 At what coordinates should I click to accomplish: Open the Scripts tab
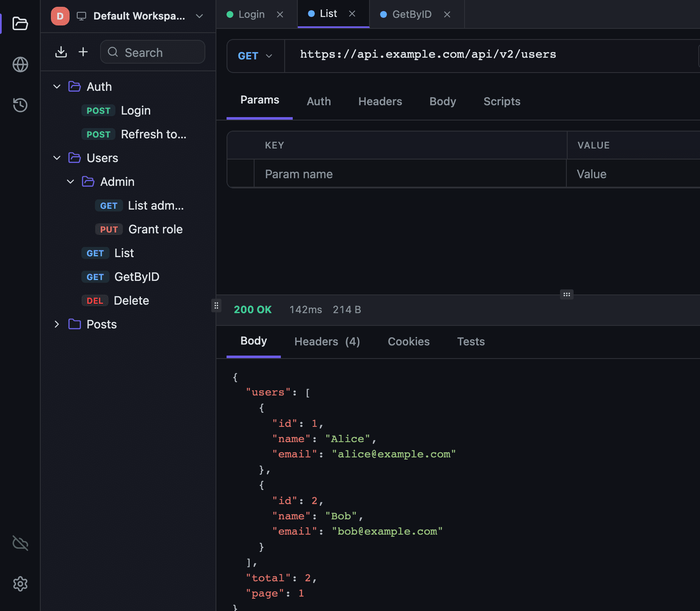click(502, 101)
